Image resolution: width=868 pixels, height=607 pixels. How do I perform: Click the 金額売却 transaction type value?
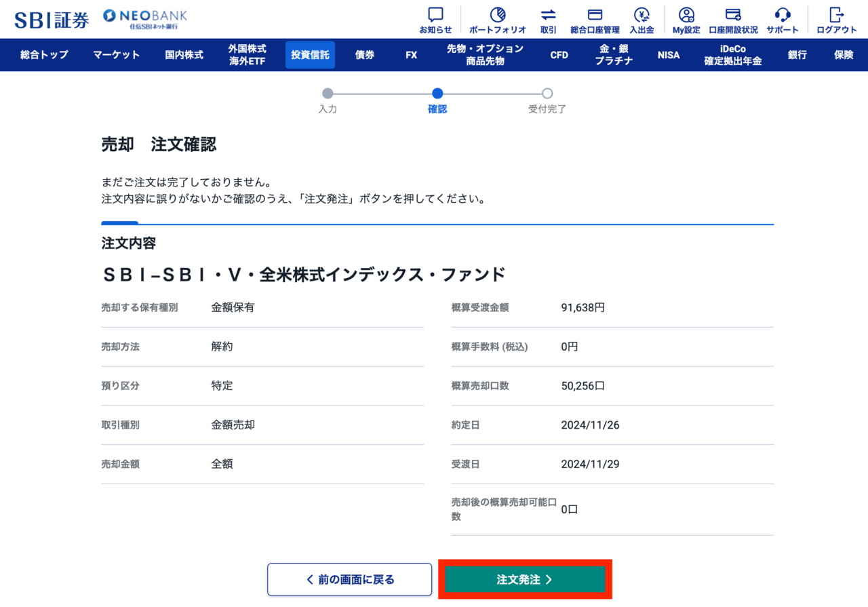pyautogui.click(x=233, y=425)
